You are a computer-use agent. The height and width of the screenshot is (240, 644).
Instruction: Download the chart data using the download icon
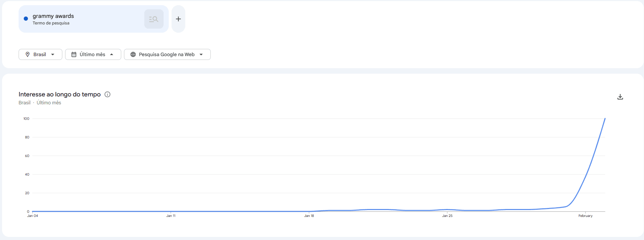pyautogui.click(x=620, y=97)
